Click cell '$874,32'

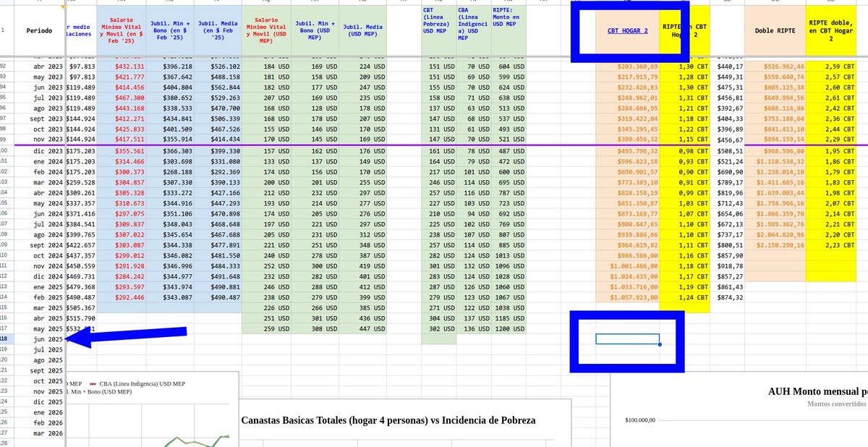point(726,297)
